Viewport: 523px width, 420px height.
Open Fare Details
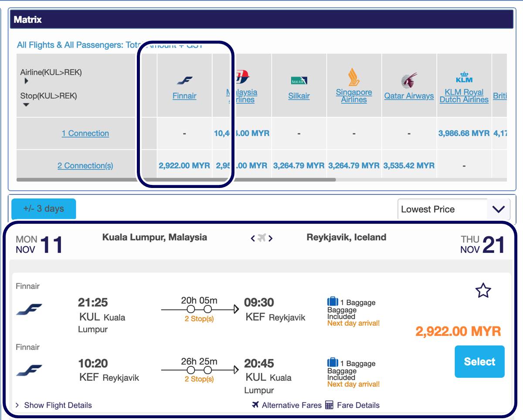pyautogui.click(x=353, y=405)
